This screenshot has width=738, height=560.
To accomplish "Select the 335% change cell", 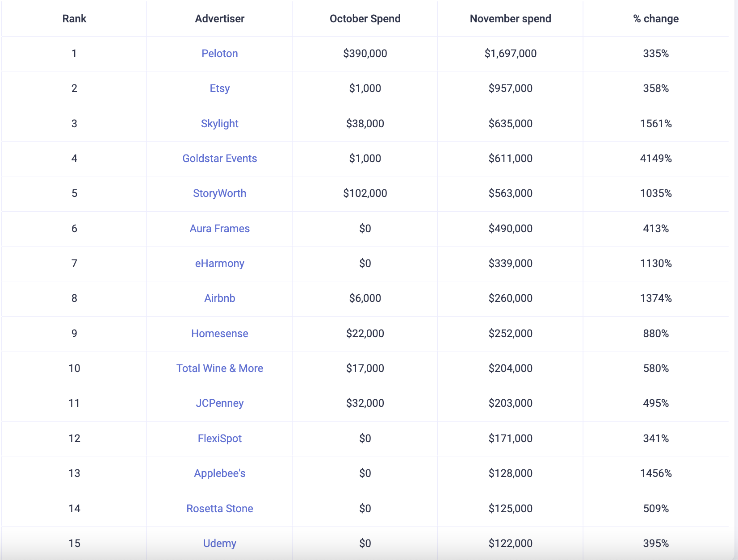I will [x=656, y=54].
